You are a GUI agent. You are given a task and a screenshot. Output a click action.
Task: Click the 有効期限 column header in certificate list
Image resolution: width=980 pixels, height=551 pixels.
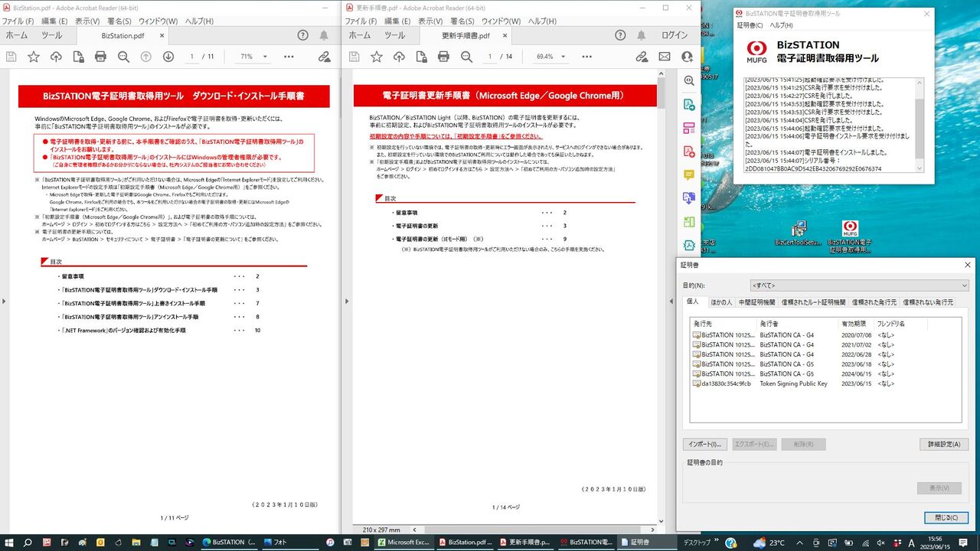click(857, 324)
